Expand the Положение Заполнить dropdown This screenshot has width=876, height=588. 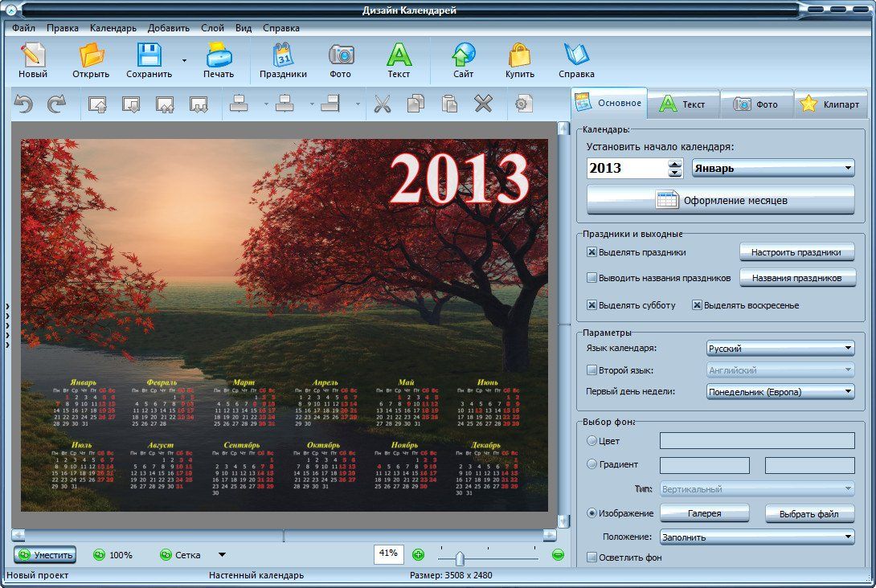click(756, 537)
